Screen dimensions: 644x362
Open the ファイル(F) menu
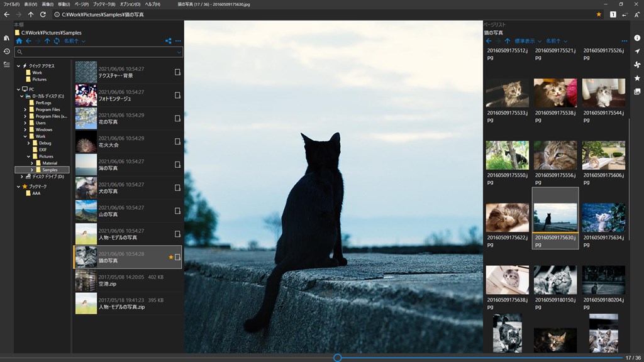(x=11, y=4)
